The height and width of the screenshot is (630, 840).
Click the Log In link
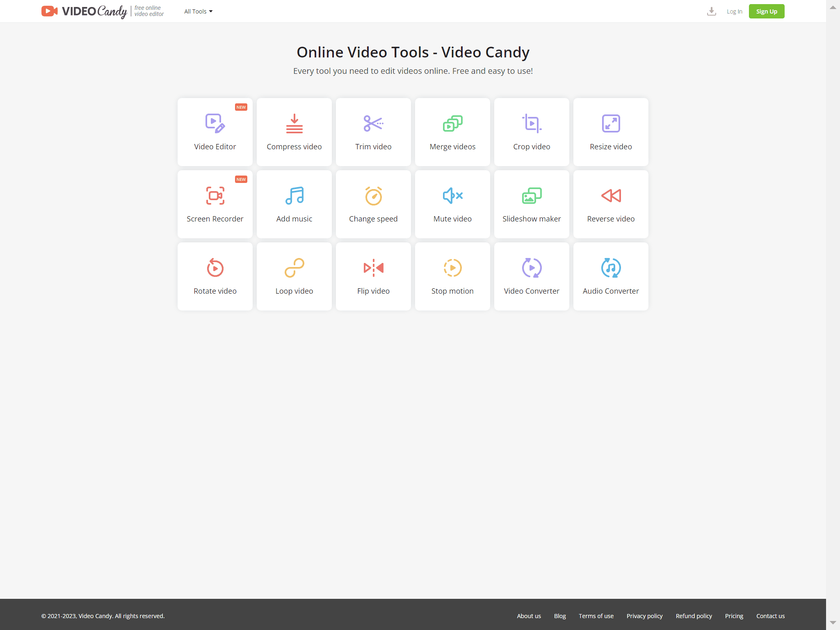pyautogui.click(x=735, y=11)
